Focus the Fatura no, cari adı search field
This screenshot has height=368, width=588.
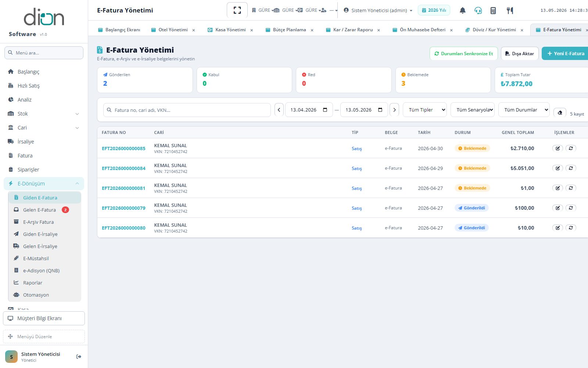pos(187,110)
